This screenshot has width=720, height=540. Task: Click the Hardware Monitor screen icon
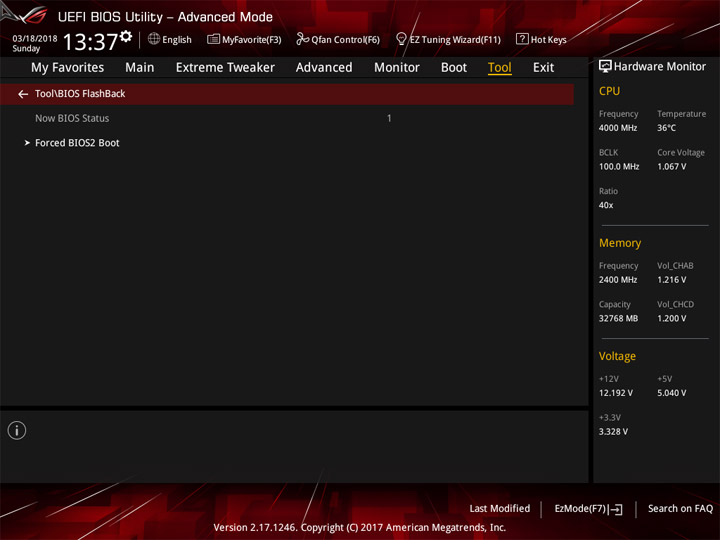605,67
